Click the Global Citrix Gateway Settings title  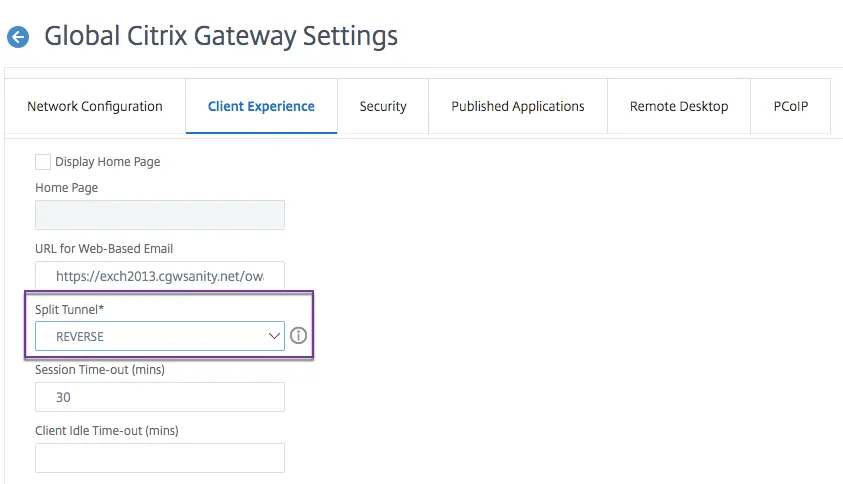click(x=221, y=37)
